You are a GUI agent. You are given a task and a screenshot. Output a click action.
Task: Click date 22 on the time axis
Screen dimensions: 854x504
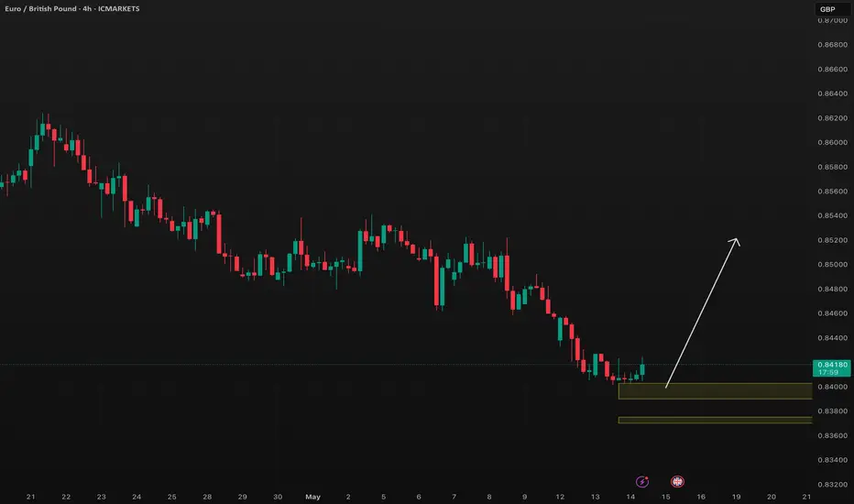[66, 497]
